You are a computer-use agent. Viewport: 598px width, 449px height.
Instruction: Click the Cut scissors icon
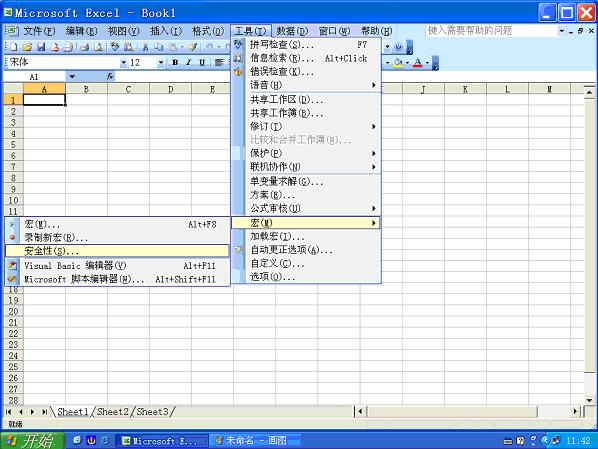[x=145, y=47]
